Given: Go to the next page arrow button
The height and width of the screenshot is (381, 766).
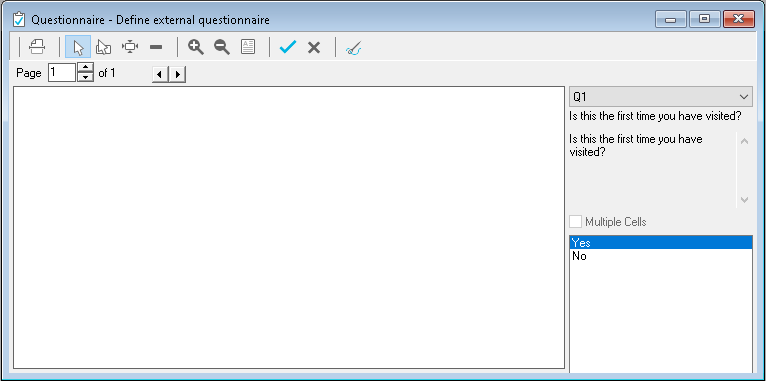Looking at the screenshot, I should (177, 74).
